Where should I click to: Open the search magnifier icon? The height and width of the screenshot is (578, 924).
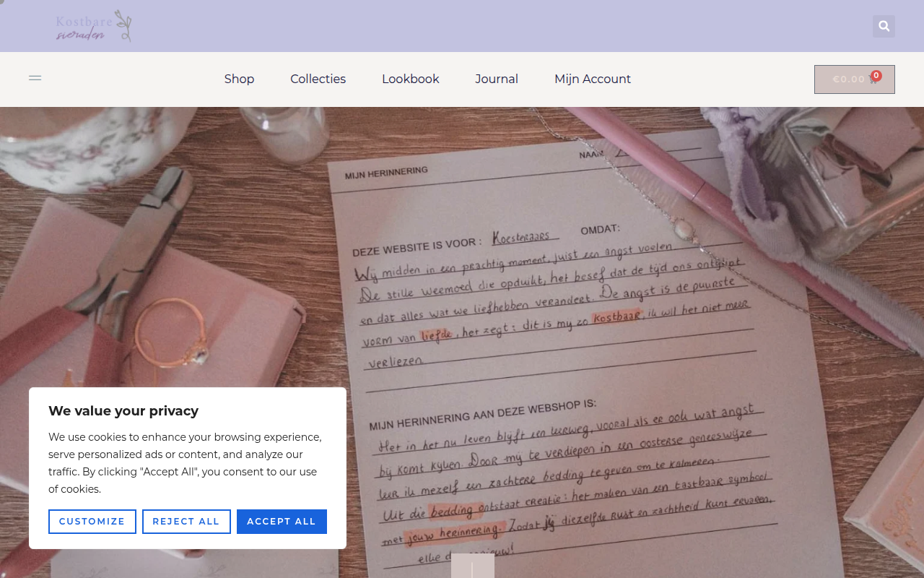(884, 27)
